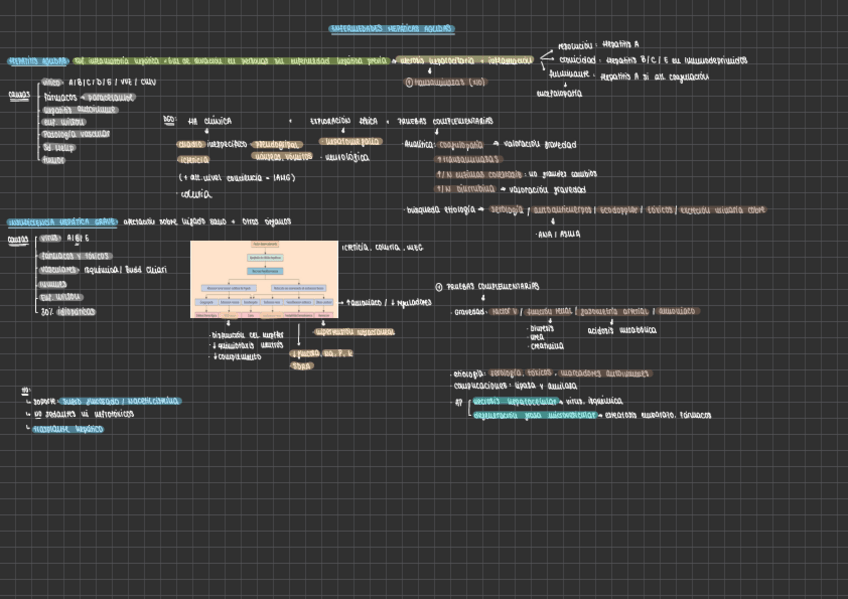Select the blue title heading at top
Screen dimensions: 848x599
tap(392, 29)
